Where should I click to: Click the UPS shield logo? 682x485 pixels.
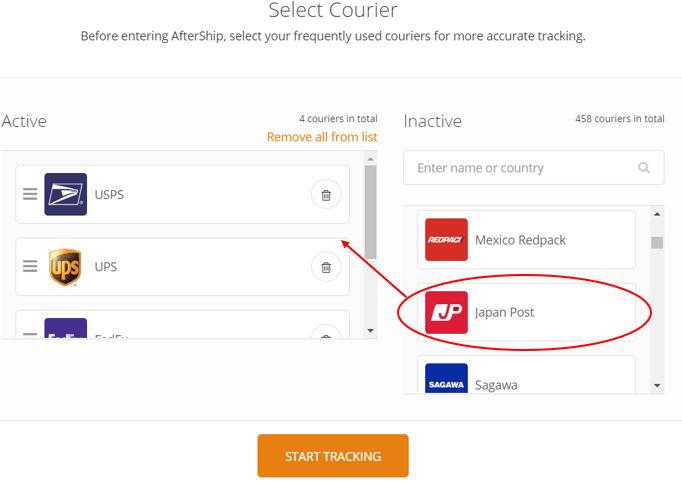click(x=65, y=267)
